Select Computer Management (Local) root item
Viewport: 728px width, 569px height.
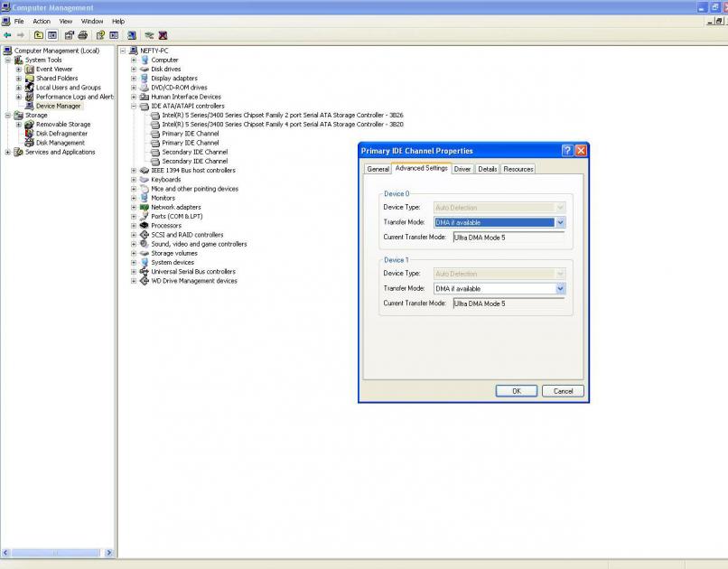[x=57, y=51]
